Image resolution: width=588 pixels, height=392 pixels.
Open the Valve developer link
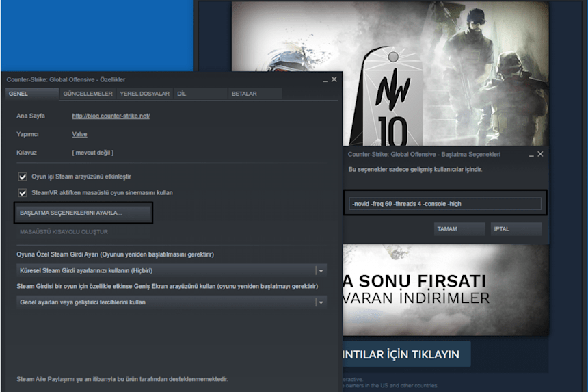[x=79, y=134]
